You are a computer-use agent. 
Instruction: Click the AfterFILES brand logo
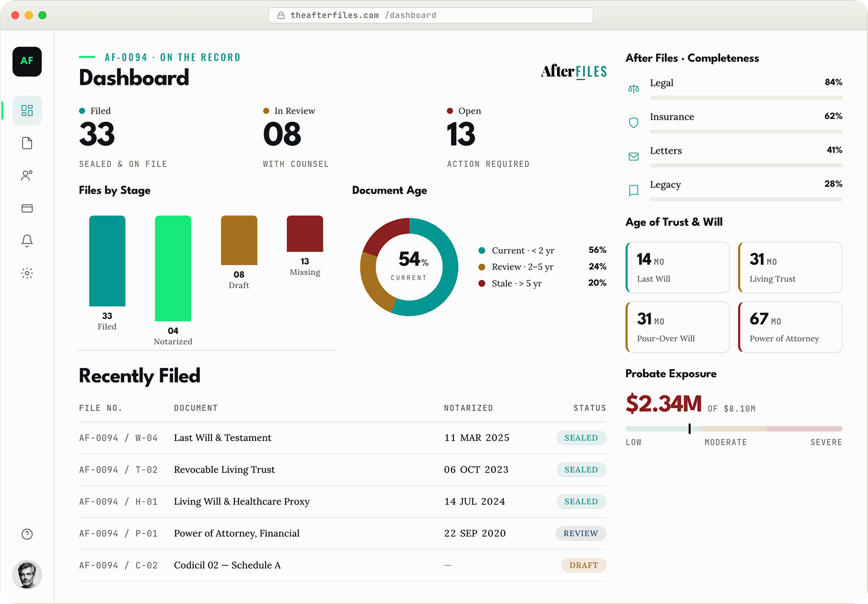pos(574,72)
